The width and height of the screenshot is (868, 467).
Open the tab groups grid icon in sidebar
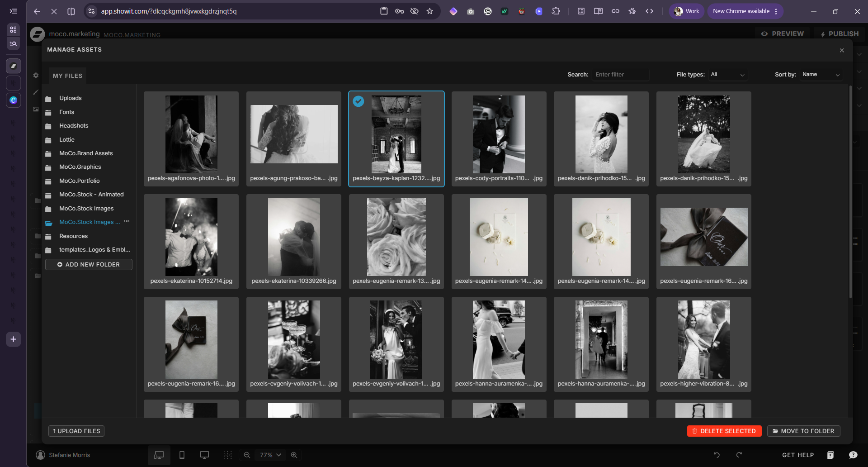(x=13, y=29)
